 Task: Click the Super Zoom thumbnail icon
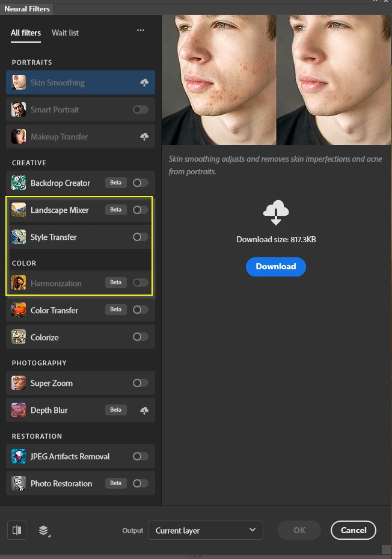(x=19, y=383)
